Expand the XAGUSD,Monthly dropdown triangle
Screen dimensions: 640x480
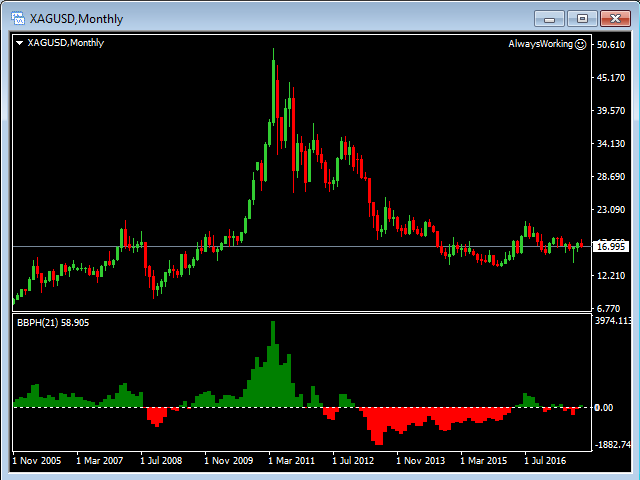(20, 43)
